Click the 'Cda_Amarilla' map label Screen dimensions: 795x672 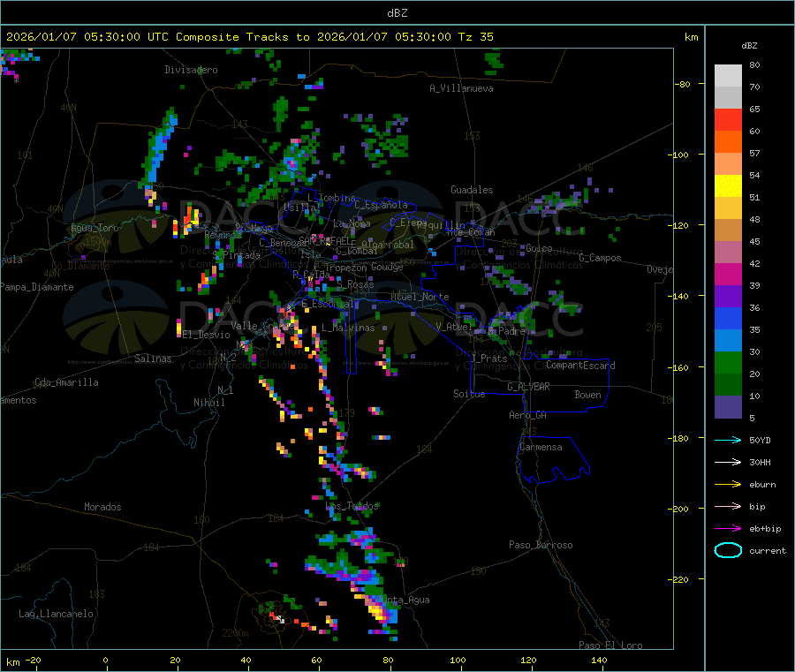tap(66, 382)
